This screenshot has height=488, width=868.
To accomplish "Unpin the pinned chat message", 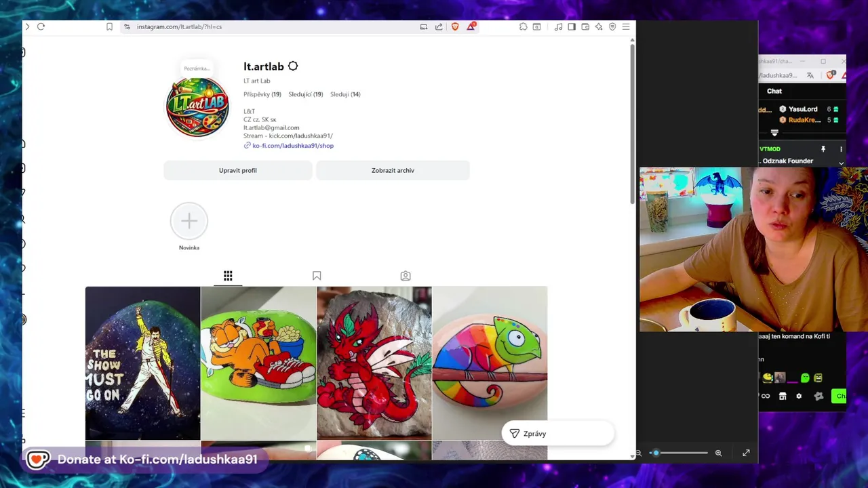I will pyautogui.click(x=823, y=149).
